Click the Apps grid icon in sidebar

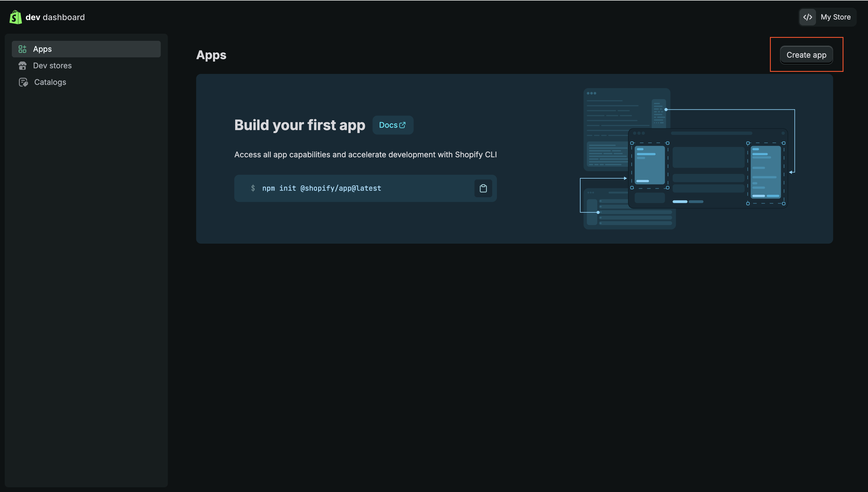click(22, 49)
